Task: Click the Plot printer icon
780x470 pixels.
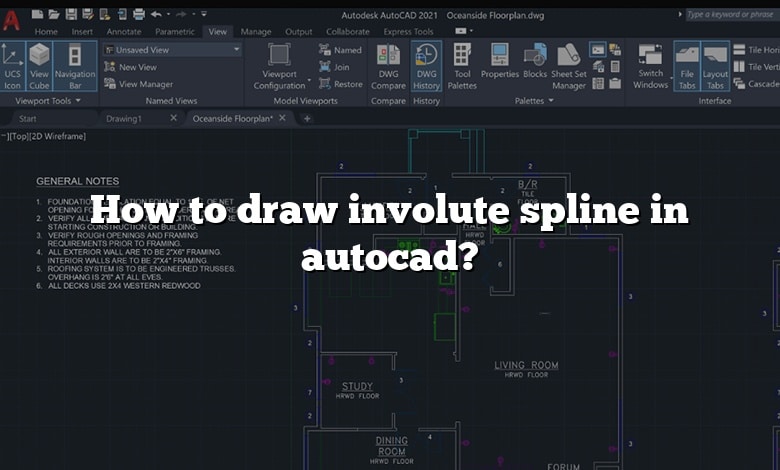Action: pos(139,14)
